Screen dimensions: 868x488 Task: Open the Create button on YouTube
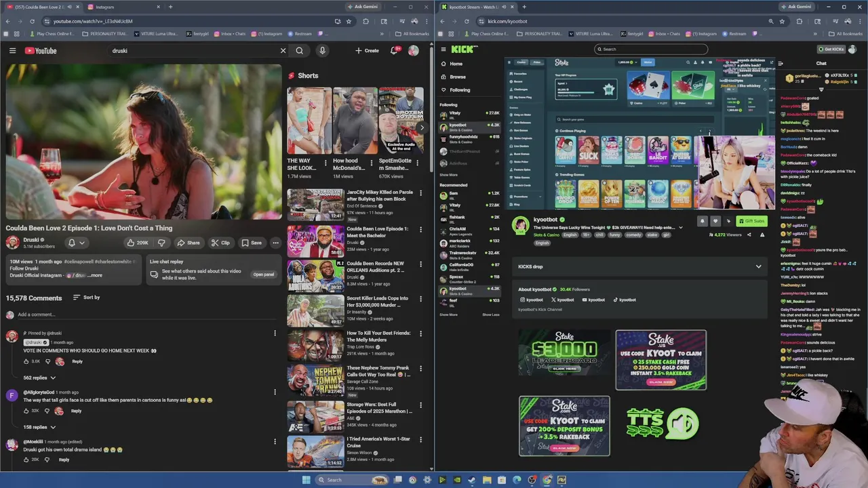tap(367, 51)
